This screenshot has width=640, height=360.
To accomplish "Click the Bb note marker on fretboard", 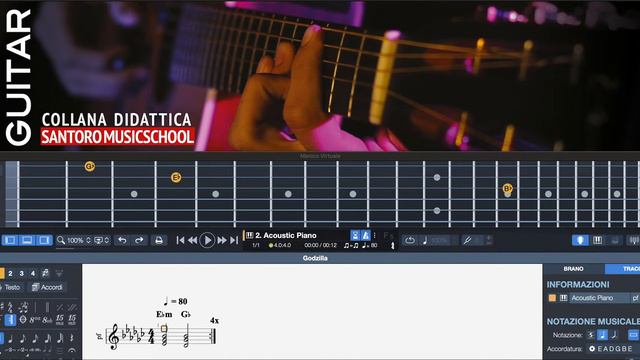I will 507,188.
